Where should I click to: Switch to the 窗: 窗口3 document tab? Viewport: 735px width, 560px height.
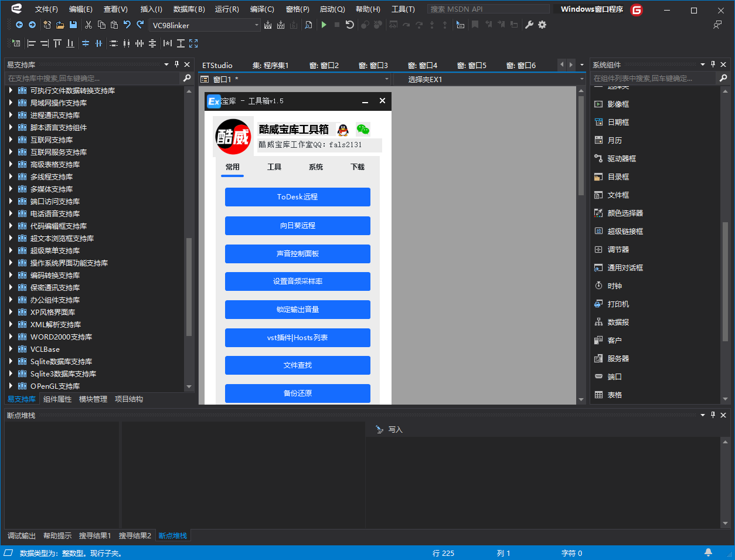click(x=373, y=65)
